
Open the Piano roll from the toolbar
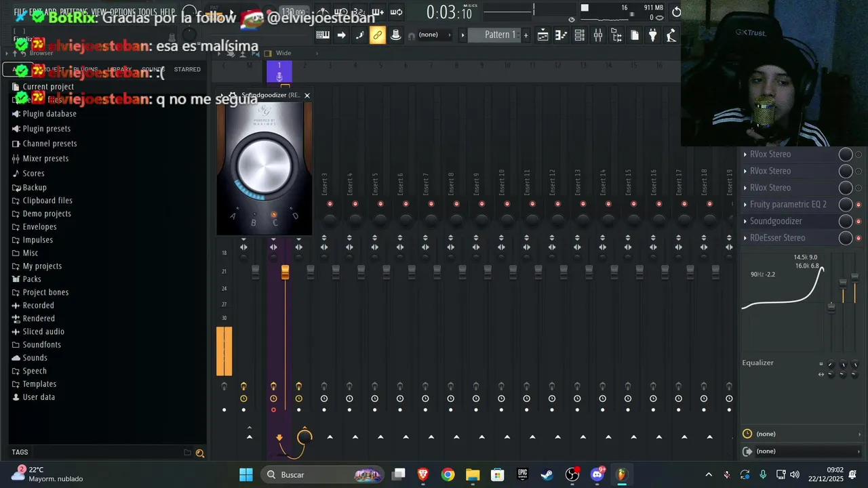point(561,35)
